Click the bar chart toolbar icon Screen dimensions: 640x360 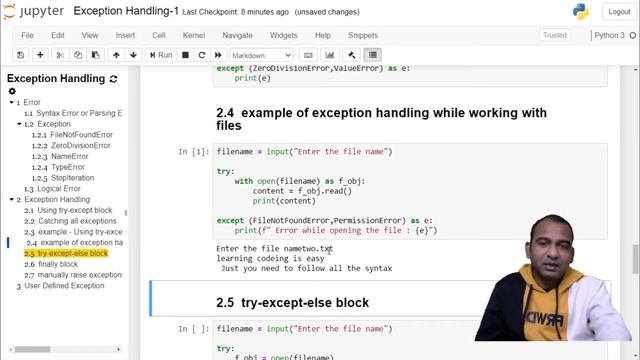click(330, 55)
